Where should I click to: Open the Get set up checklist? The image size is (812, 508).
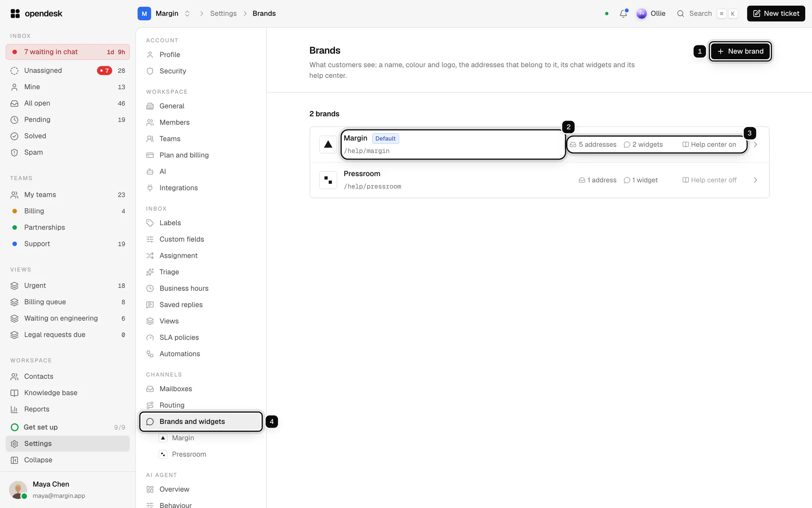(68, 427)
